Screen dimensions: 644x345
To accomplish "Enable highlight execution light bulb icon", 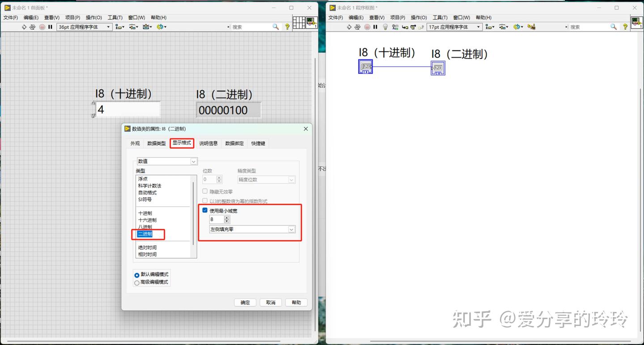I will pyautogui.click(x=385, y=27).
